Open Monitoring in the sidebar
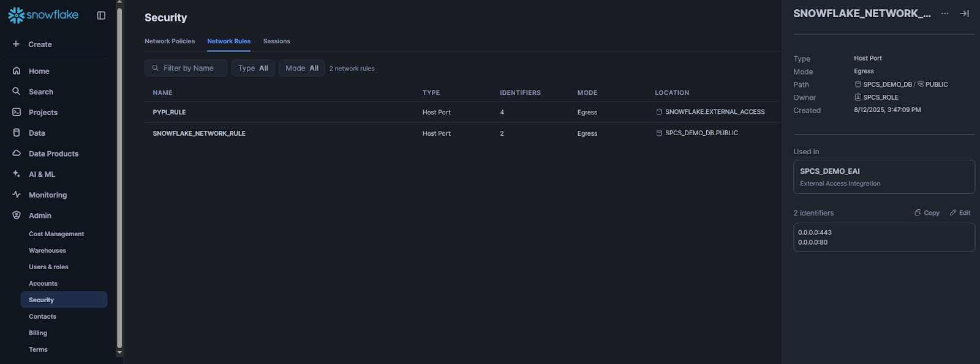This screenshot has height=364, width=980. (x=48, y=195)
